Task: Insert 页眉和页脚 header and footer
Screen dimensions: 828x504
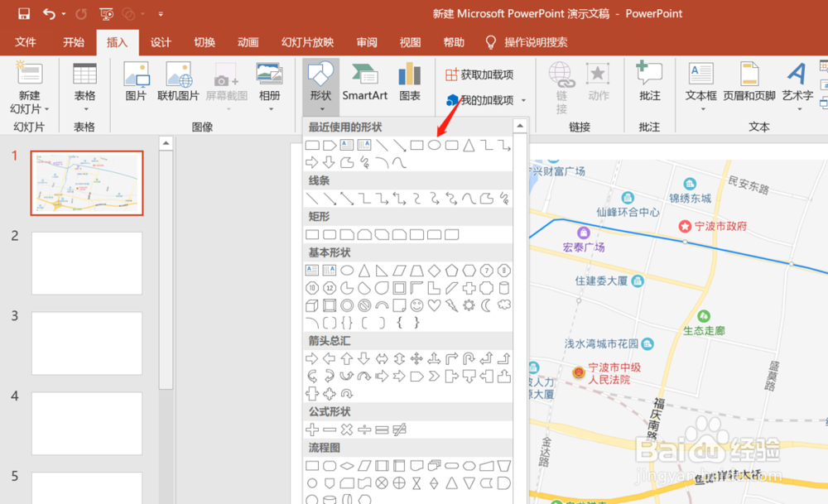Action: click(x=749, y=82)
